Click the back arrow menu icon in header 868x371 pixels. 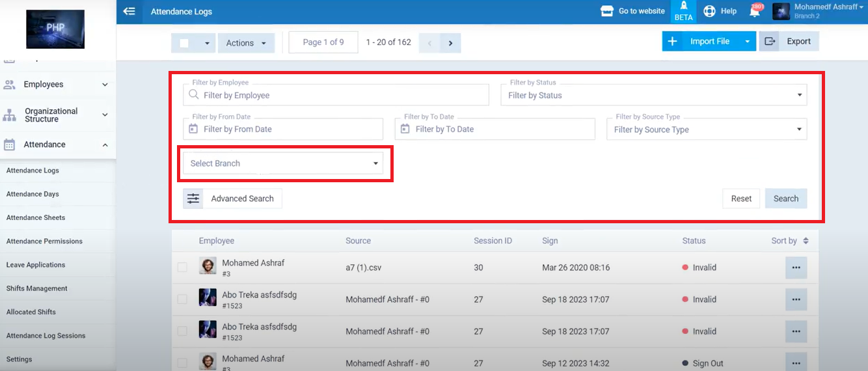tap(129, 11)
